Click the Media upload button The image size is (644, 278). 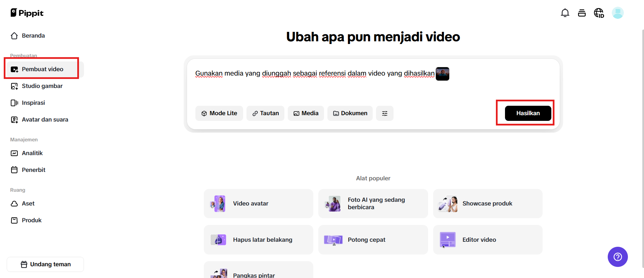point(306,113)
